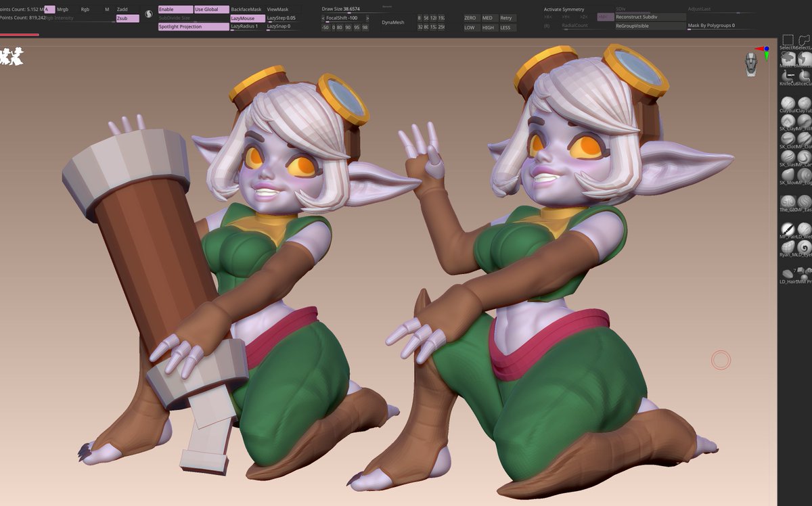Choose the MF_Eas brush
The height and width of the screenshot is (506, 812).
click(804, 204)
